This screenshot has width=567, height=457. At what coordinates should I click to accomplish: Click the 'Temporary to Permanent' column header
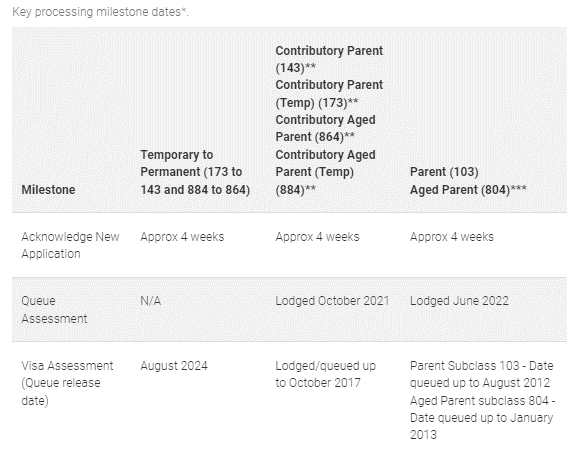pyautogui.click(x=195, y=172)
